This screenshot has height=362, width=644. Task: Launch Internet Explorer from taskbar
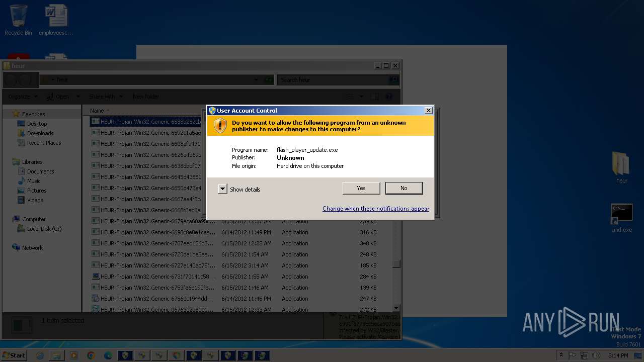(40, 355)
